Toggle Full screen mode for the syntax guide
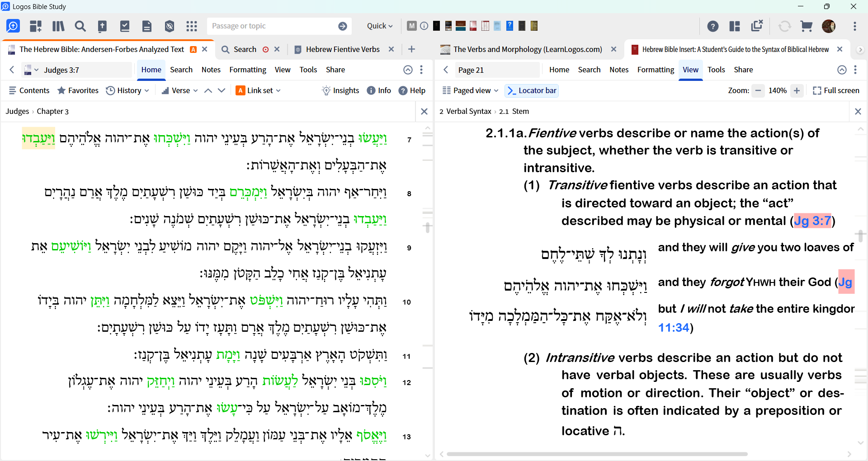Screen dimensions: 868x461 coord(836,90)
